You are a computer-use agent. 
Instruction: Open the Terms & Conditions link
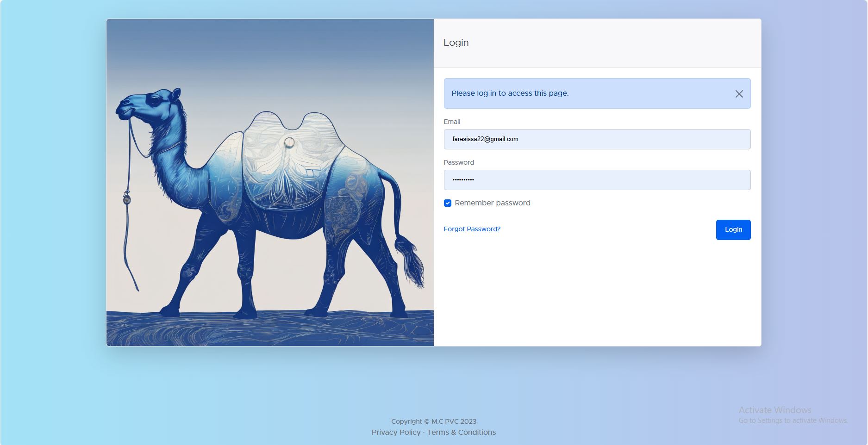click(461, 432)
